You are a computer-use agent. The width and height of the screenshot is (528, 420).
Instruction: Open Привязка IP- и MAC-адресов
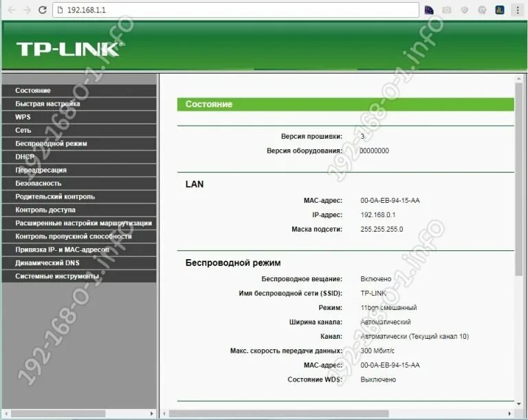click(79, 250)
